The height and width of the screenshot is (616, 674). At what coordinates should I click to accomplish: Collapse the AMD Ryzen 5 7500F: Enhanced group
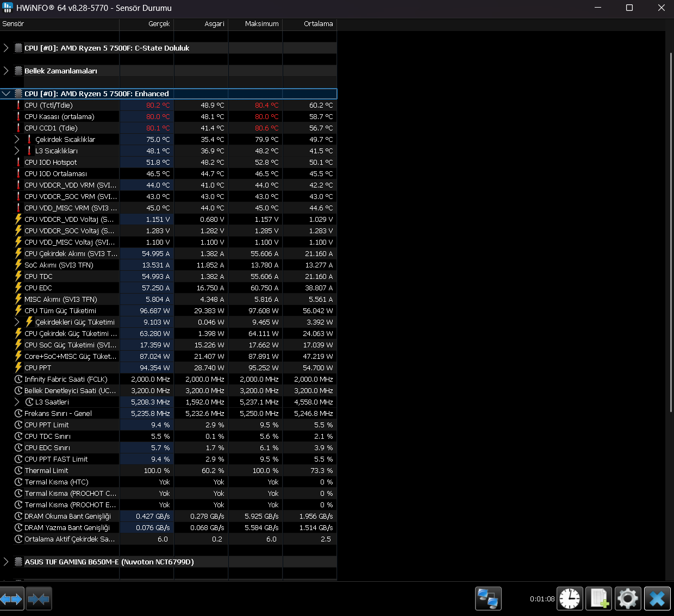point(6,94)
